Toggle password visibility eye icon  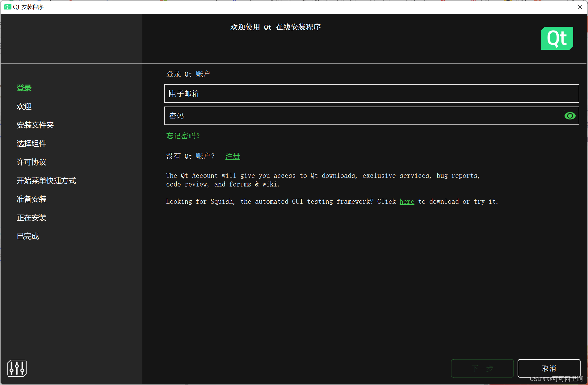tap(570, 116)
